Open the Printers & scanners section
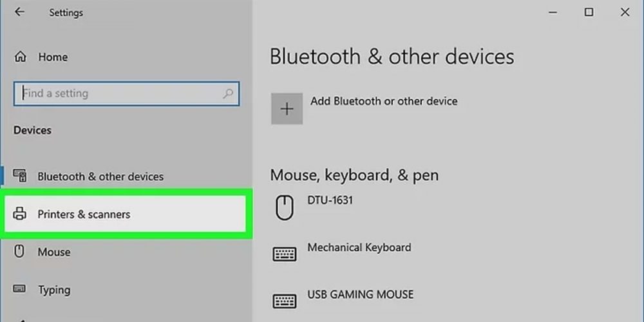 (84, 214)
